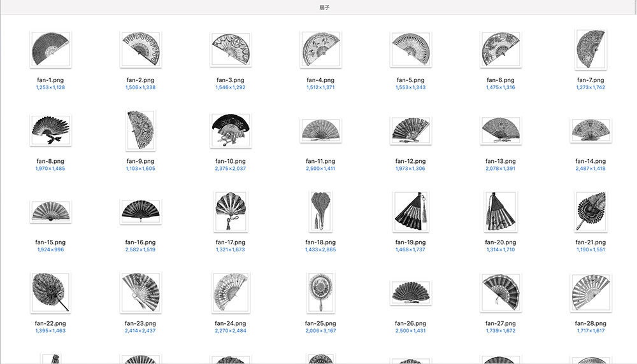
Task: Click the fan-2.png file name
Action: point(141,80)
